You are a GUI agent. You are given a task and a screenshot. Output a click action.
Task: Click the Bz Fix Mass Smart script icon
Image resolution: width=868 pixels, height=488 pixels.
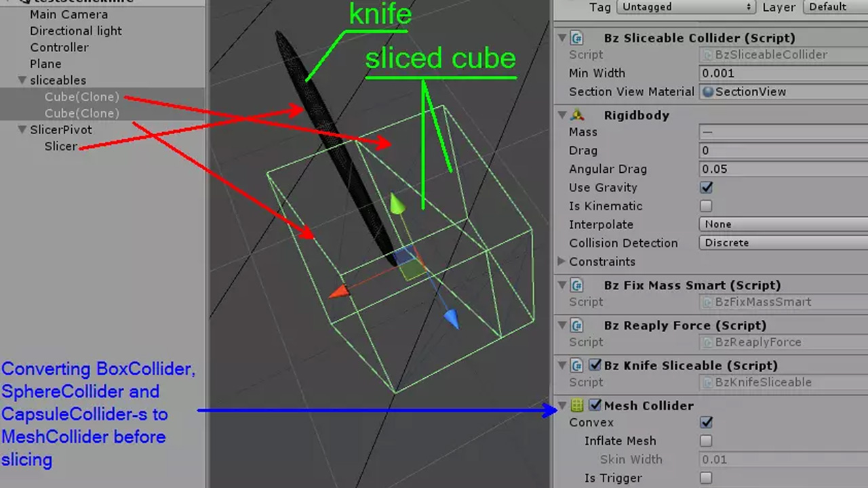[x=577, y=285]
